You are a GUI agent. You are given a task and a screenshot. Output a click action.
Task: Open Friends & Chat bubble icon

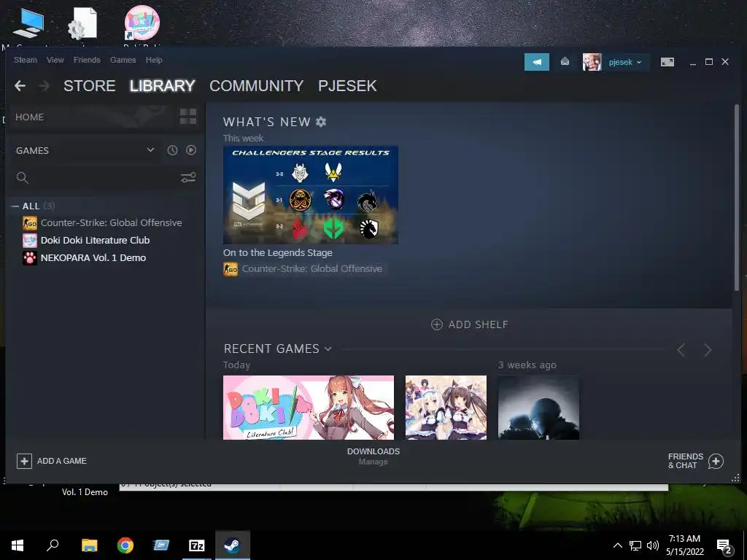tap(716, 461)
